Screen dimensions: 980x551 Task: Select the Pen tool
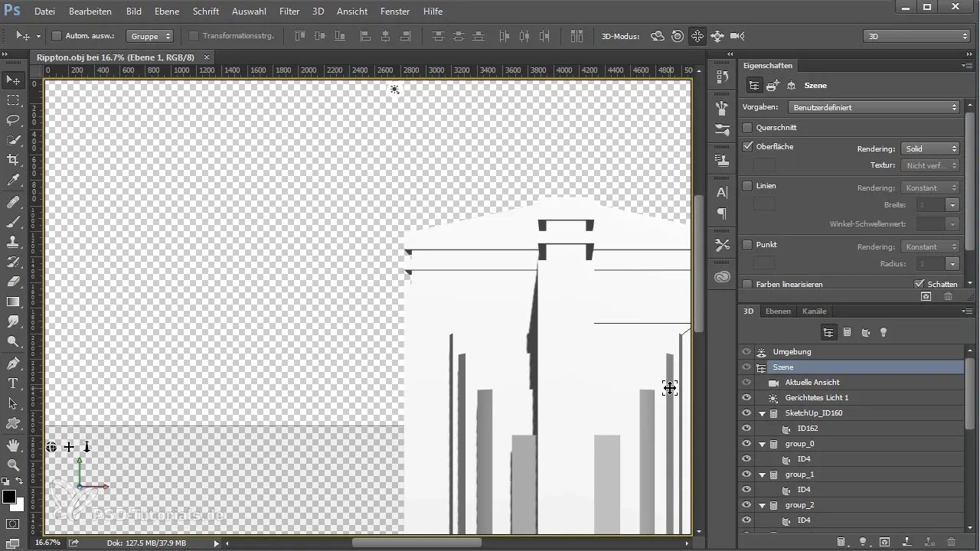[13, 363]
